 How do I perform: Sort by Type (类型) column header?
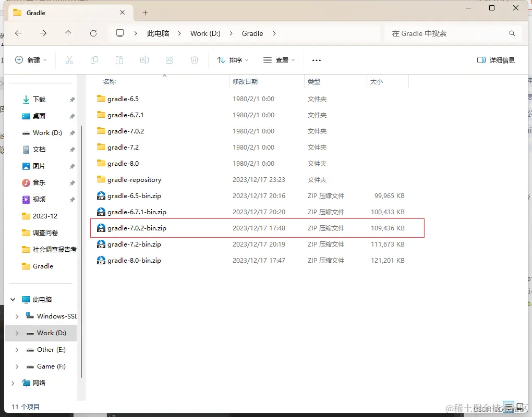[x=314, y=81]
